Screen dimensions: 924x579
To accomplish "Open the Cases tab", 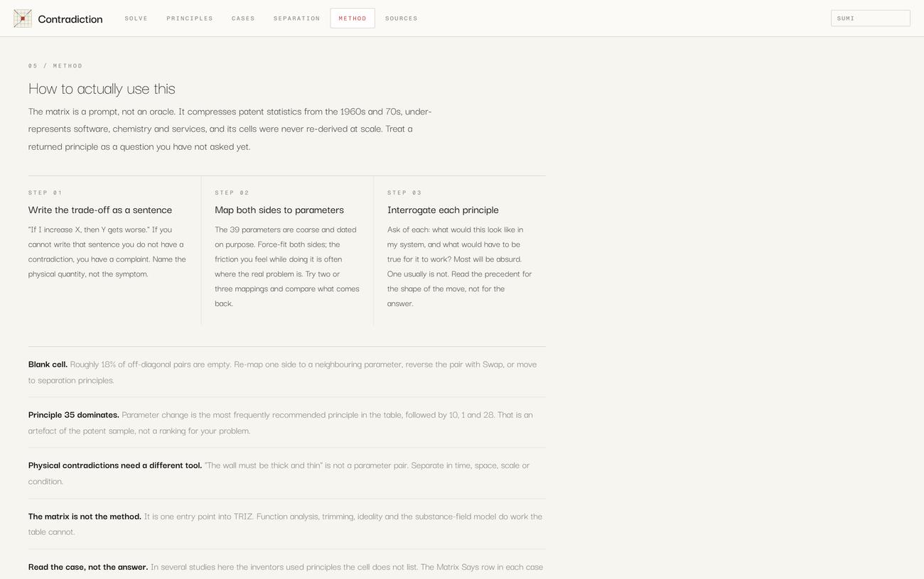I will (243, 18).
